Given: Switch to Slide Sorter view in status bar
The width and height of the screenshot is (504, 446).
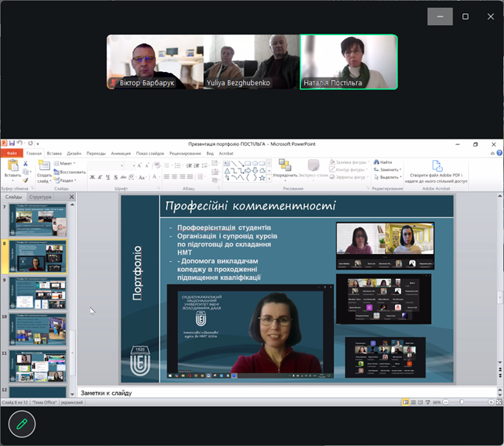Looking at the screenshot, I should pyautogui.click(x=413, y=402).
